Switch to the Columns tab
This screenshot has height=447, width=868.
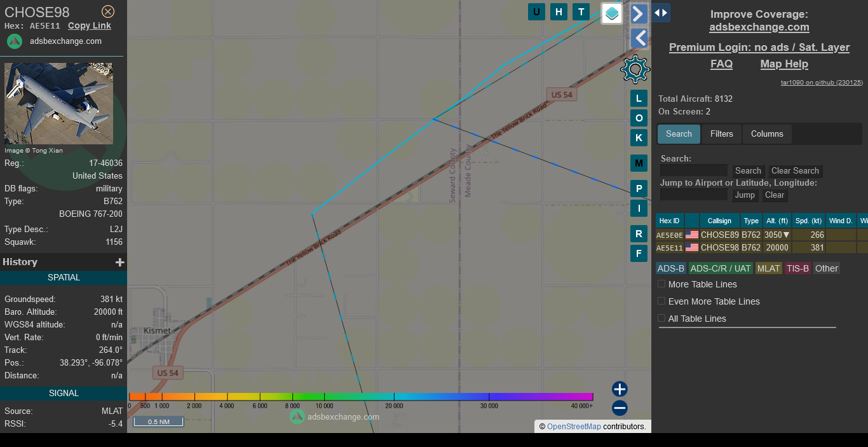coord(767,134)
